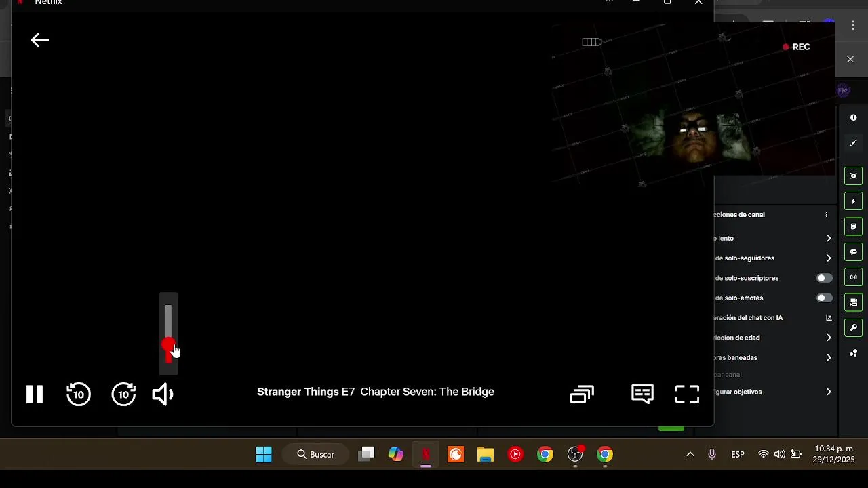The height and width of the screenshot is (488, 868).
Task: Click the red volume slider knob
Action: [x=168, y=346]
